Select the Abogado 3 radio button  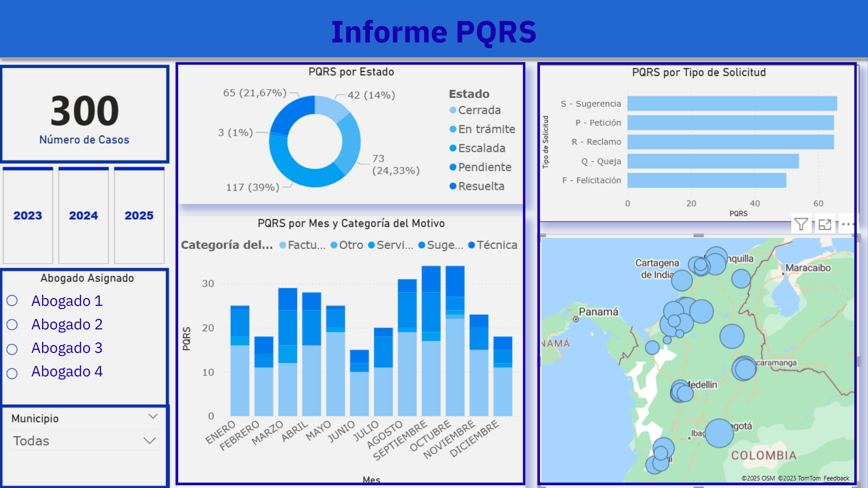(x=12, y=349)
